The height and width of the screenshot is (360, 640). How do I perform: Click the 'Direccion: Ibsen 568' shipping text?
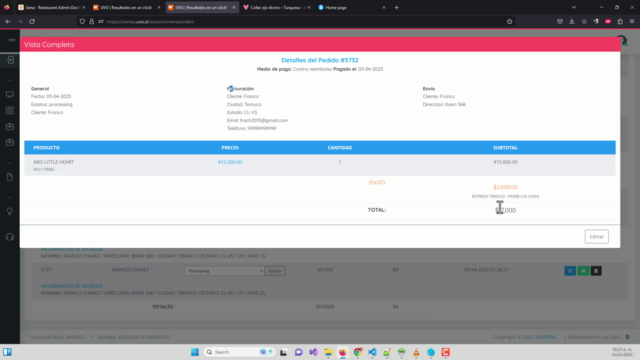[444, 104]
